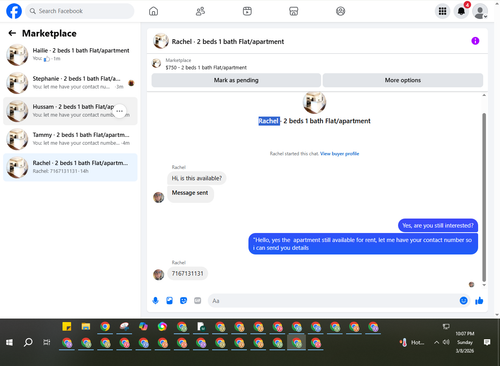500x366 pixels.
Task: Open File Explorer from the taskbar
Action: (86, 327)
